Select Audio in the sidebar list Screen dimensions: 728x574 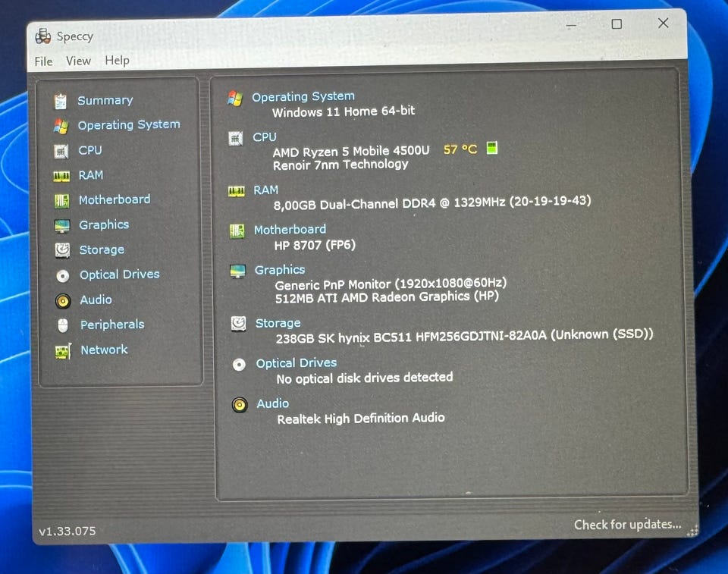(96, 300)
